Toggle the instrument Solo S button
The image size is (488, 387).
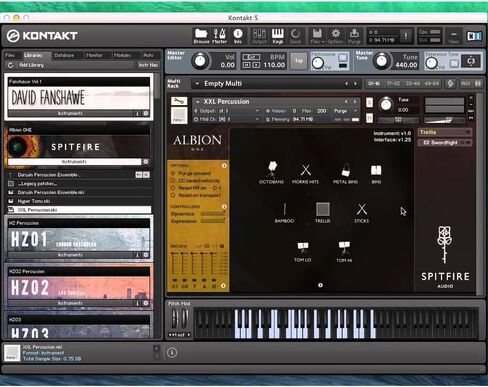coord(369,102)
